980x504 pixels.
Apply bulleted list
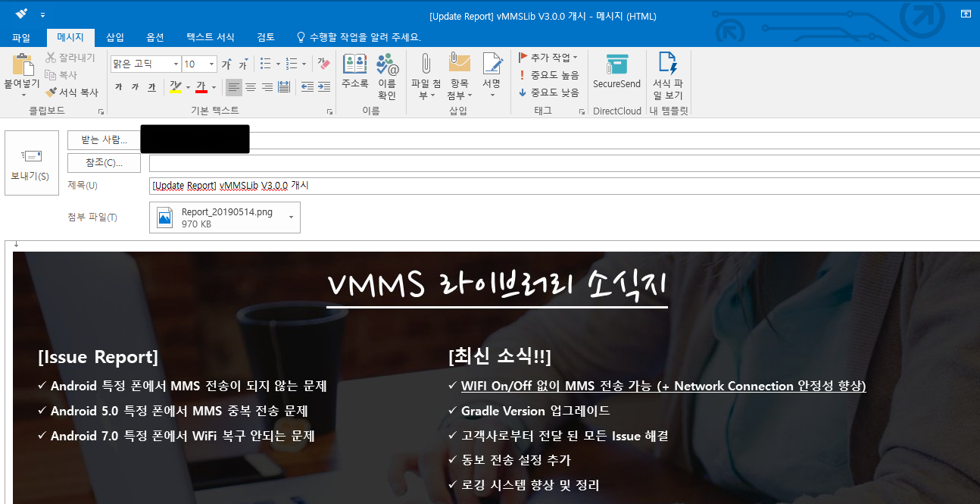point(266,64)
